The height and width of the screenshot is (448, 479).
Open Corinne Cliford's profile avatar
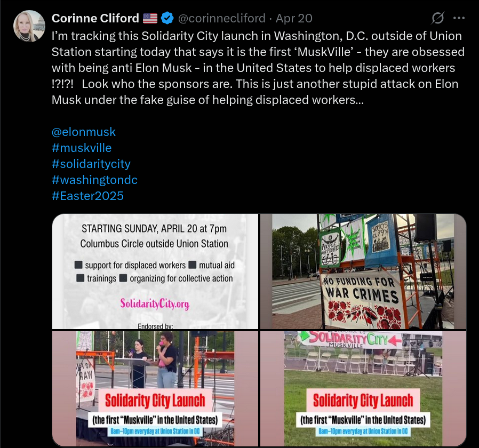(x=29, y=26)
